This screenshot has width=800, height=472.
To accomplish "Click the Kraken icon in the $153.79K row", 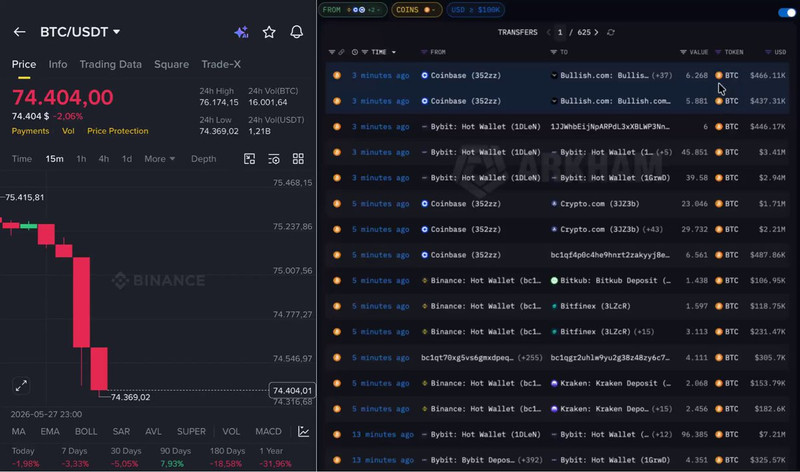I will click(554, 383).
